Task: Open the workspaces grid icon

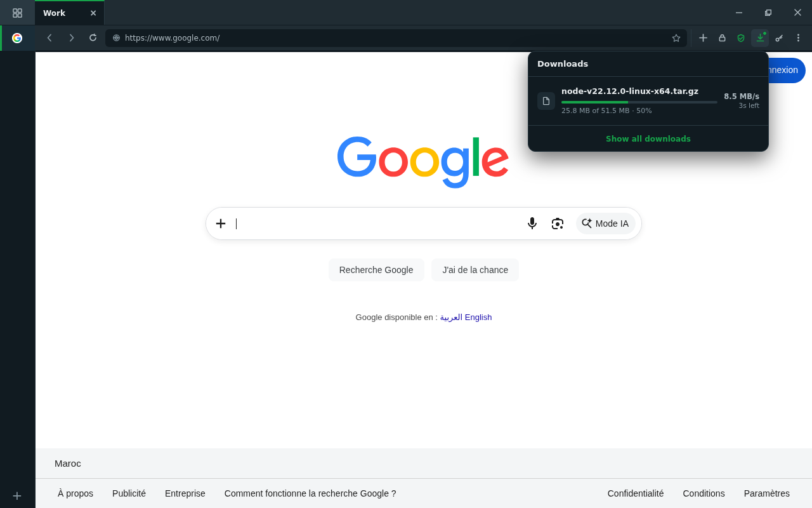Action: point(17,13)
